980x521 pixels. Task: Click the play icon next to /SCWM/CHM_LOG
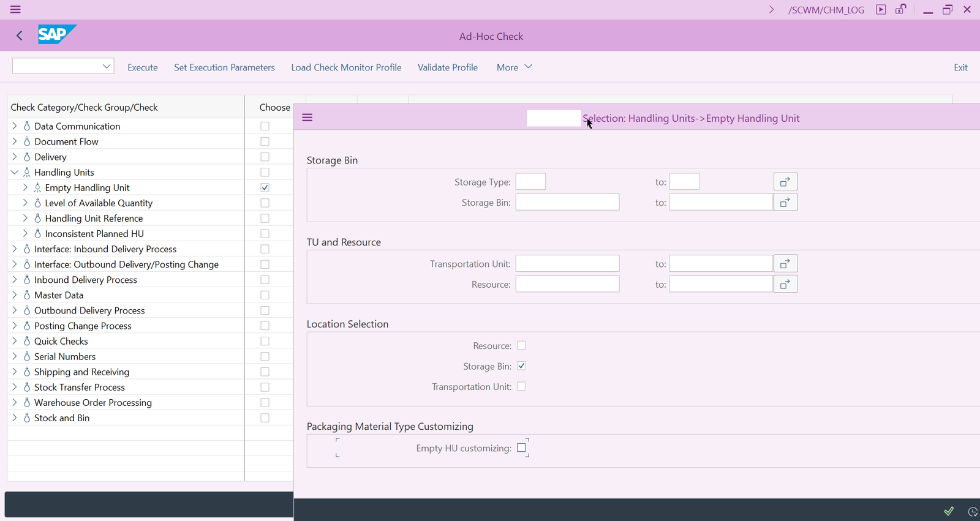[881, 10]
